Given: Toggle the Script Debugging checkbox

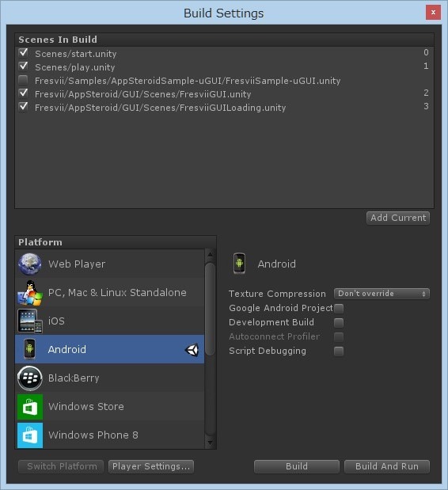Looking at the screenshot, I should pyautogui.click(x=339, y=351).
